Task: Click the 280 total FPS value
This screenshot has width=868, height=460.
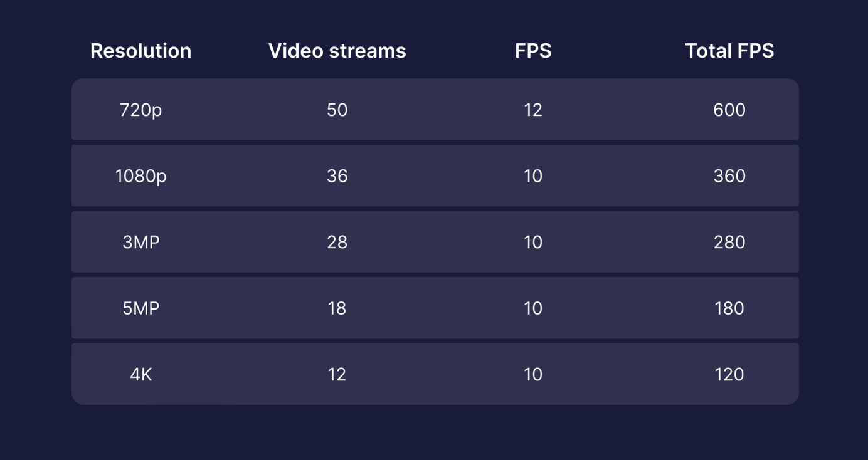Action: [729, 242]
